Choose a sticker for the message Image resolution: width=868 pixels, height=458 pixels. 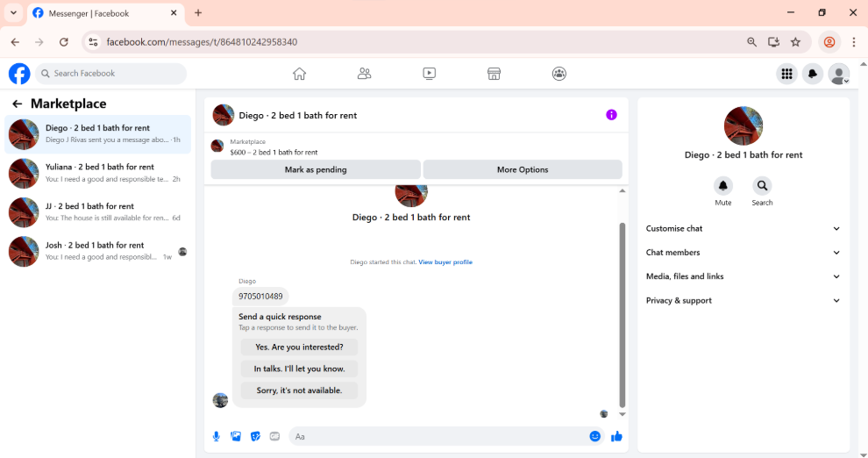[255, 436]
